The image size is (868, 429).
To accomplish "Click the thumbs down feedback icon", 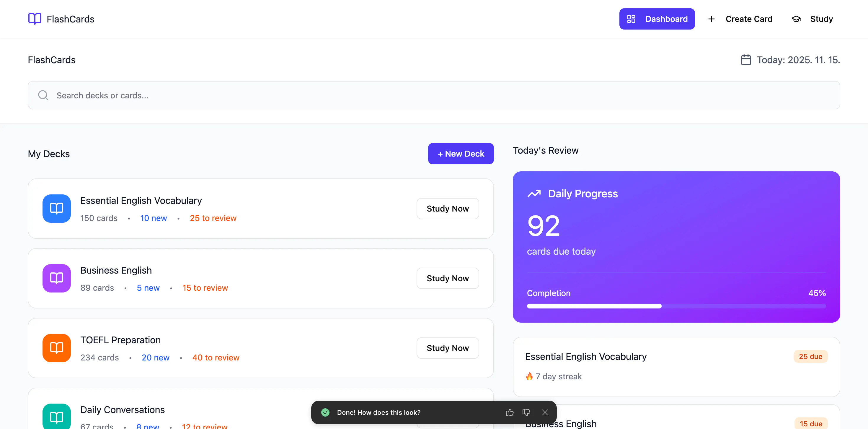I will [x=526, y=412].
